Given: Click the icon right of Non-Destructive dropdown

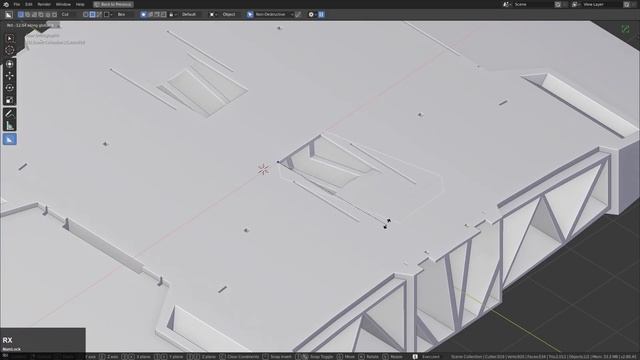Looking at the screenshot, I should (298, 15).
